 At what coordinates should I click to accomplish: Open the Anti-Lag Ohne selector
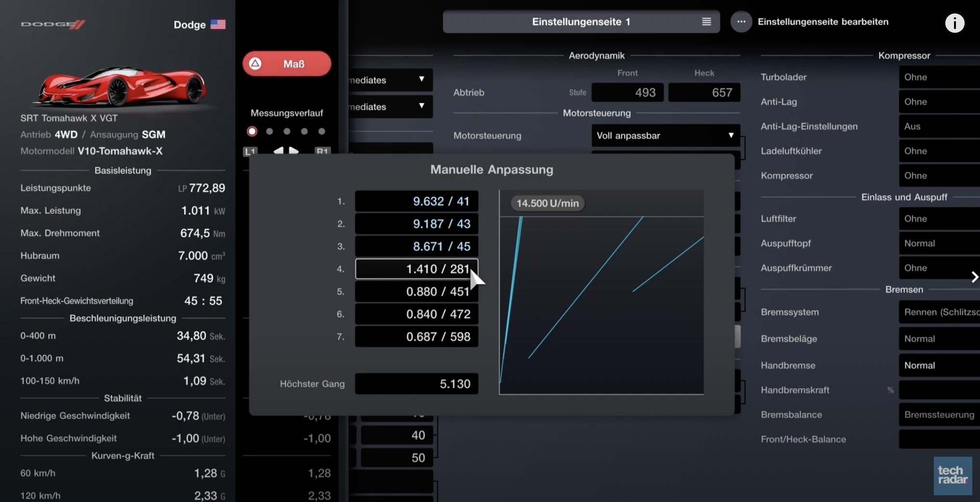pos(939,102)
